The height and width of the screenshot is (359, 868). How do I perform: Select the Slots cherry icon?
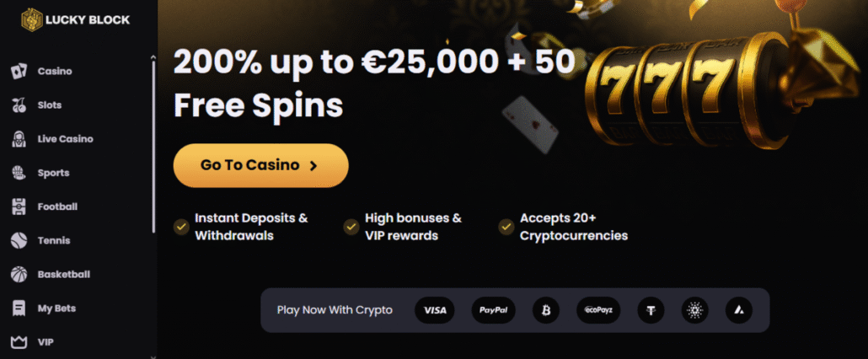pyautogui.click(x=19, y=105)
